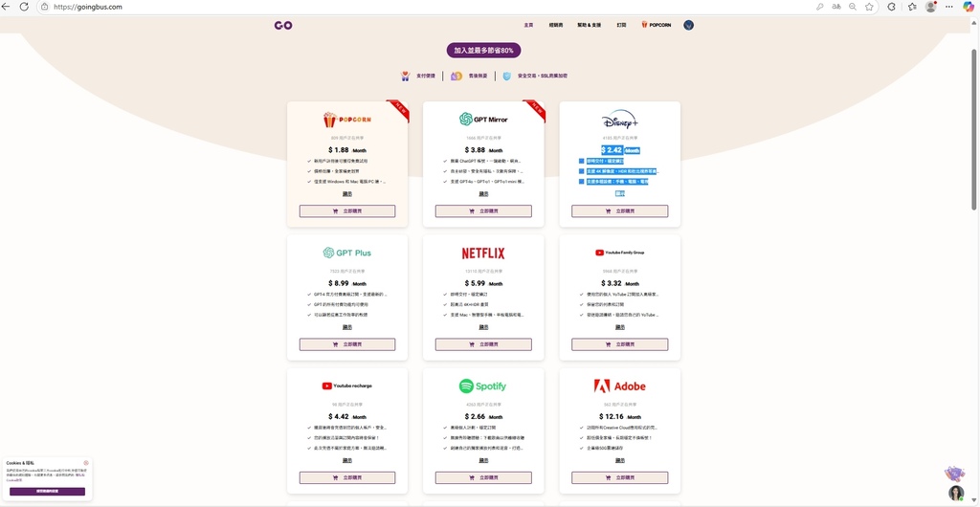
Task: Click the highlighted $ 2.42 Disney+ price
Action: coord(612,150)
